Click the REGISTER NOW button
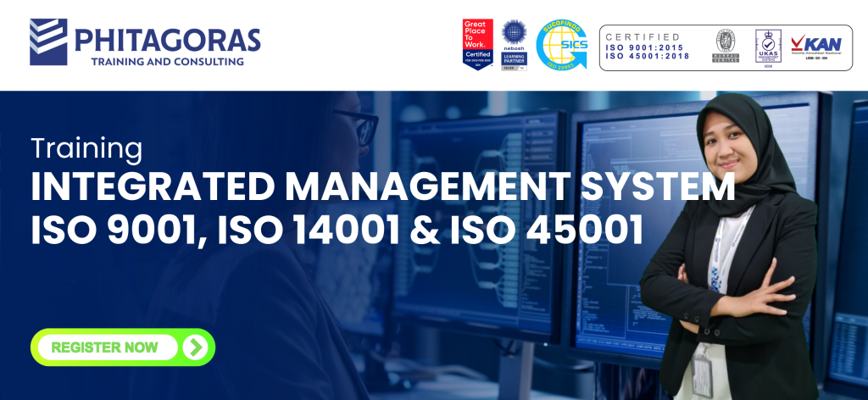Image resolution: width=868 pixels, height=400 pixels. [x=123, y=347]
